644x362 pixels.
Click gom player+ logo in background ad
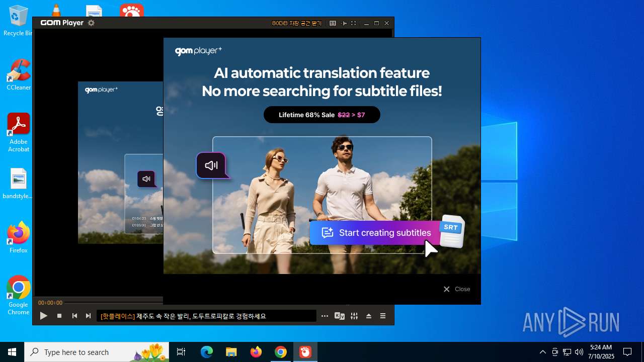[101, 90]
